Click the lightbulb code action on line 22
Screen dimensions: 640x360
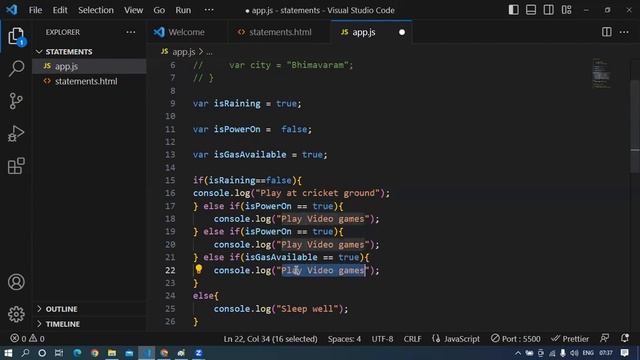pyautogui.click(x=198, y=269)
